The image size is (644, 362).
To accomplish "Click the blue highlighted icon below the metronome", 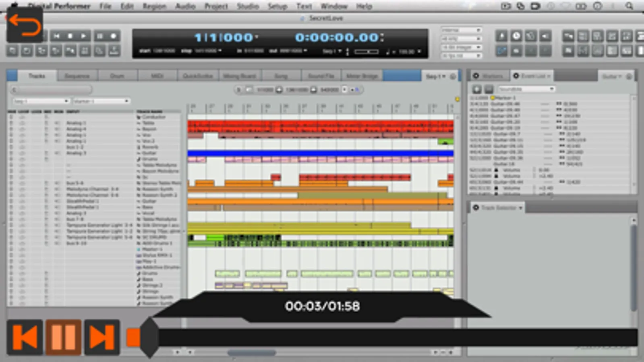I will tap(501, 51).
